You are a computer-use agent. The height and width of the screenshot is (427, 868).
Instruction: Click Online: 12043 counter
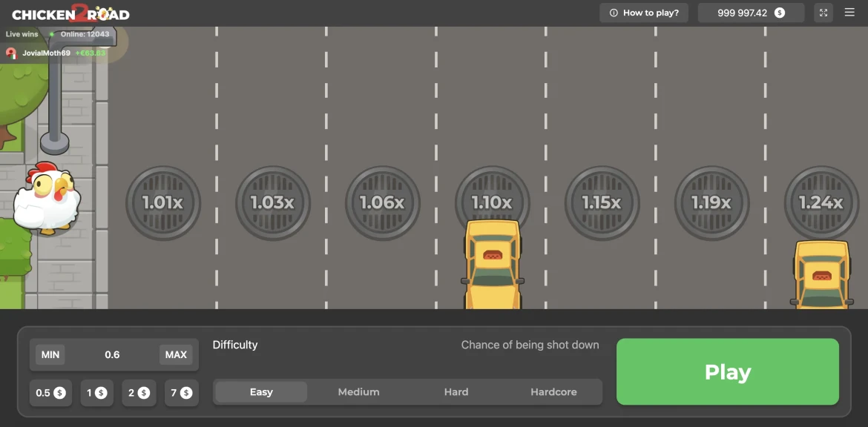[x=85, y=34]
